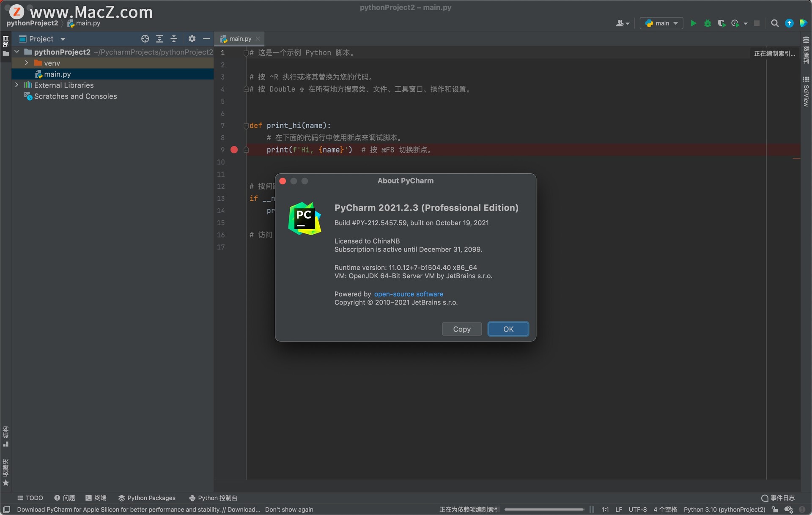812x515 pixels.
Task: Click OK in About PyCharm dialog
Action: point(508,329)
